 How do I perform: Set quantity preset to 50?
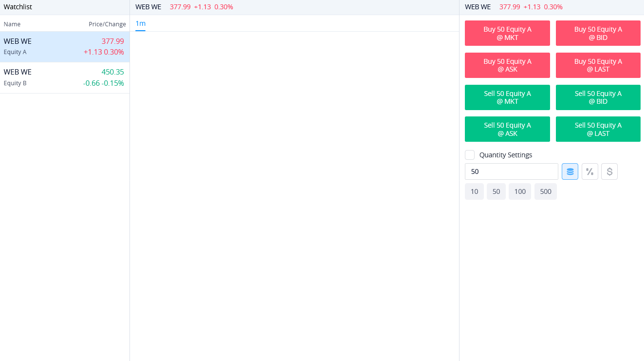pyautogui.click(x=496, y=191)
